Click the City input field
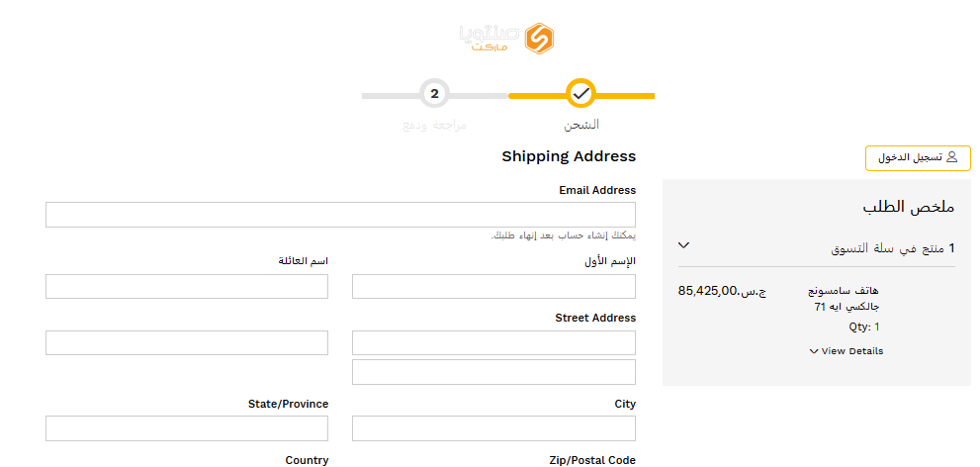This screenshot has width=980, height=467. click(493, 428)
